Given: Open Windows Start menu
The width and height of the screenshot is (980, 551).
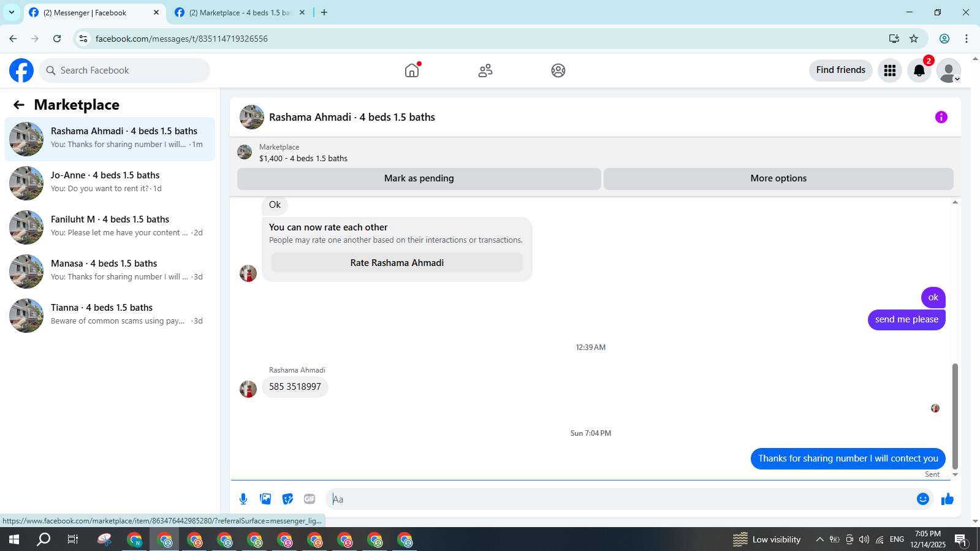Looking at the screenshot, I should click(x=13, y=539).
